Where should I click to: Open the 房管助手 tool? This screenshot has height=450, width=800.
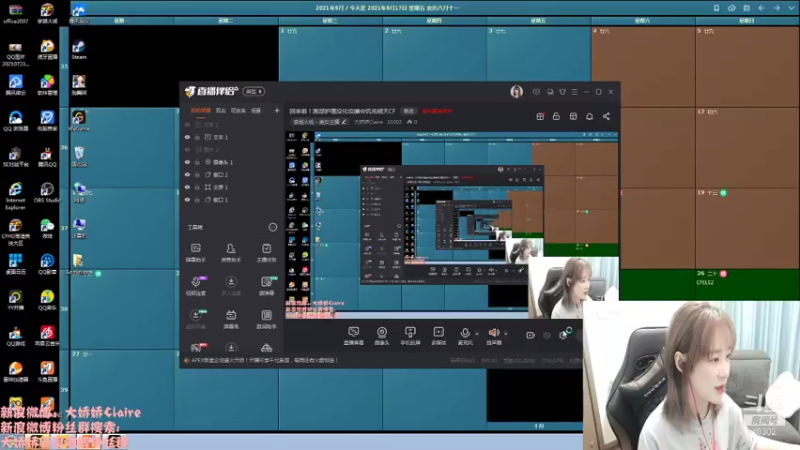(231, 253)
